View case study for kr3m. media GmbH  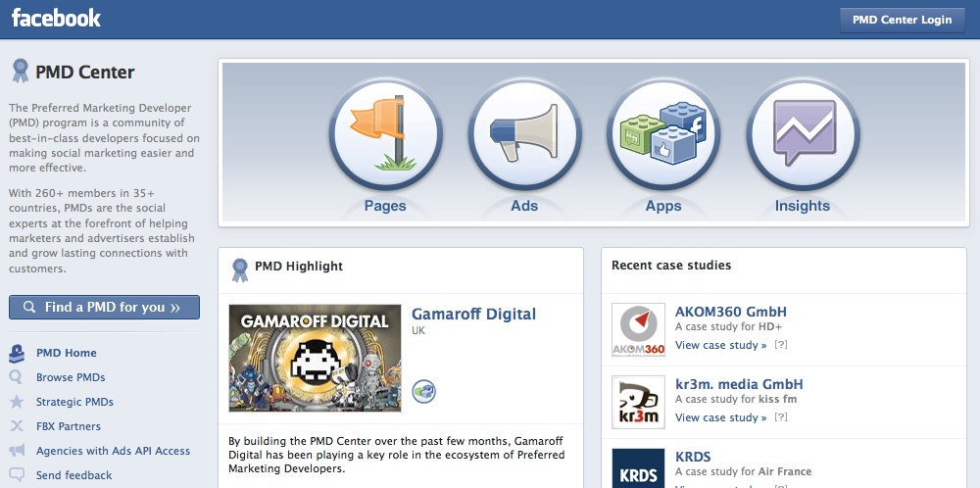pos(720,417)
